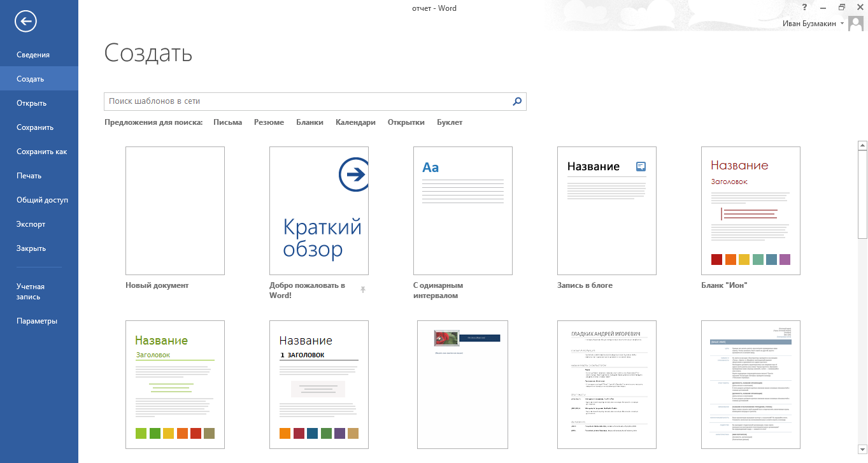Open the Краткий обзор welcome template

319,211
